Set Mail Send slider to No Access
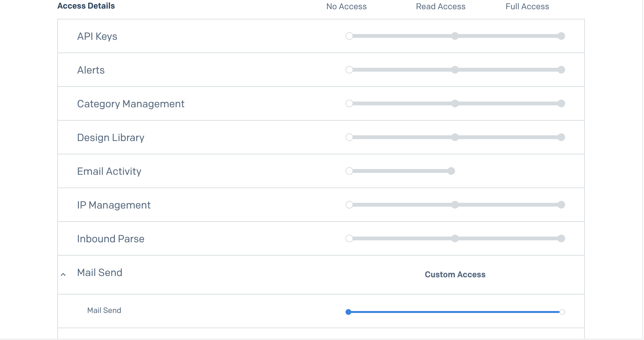Screen dimensions: 644x340 pos(348,312)
